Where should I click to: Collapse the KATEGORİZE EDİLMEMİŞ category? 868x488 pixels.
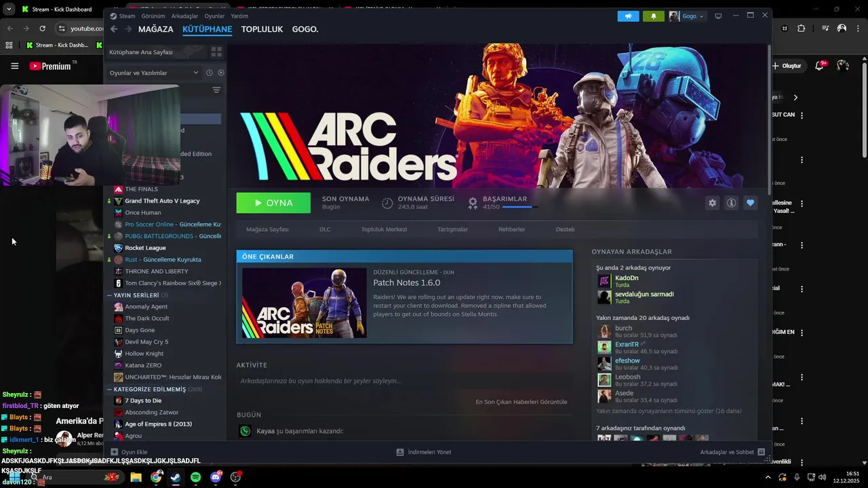click(x=109, y=389)
